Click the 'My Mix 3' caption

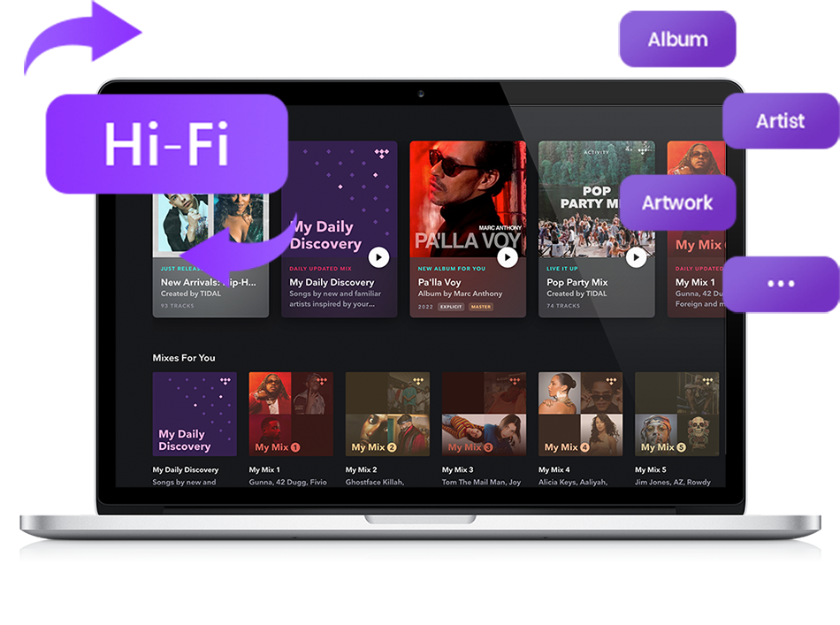[457, 469]
